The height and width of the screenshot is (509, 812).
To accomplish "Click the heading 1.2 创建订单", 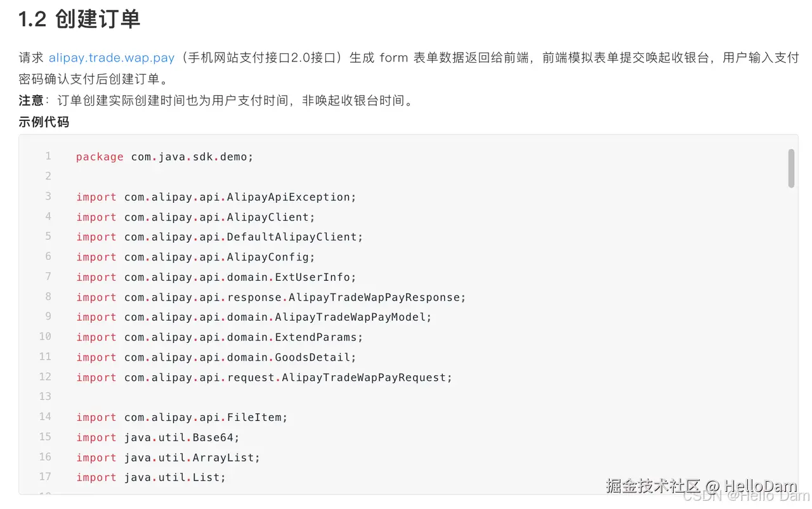I will click(x=79, y=20).
